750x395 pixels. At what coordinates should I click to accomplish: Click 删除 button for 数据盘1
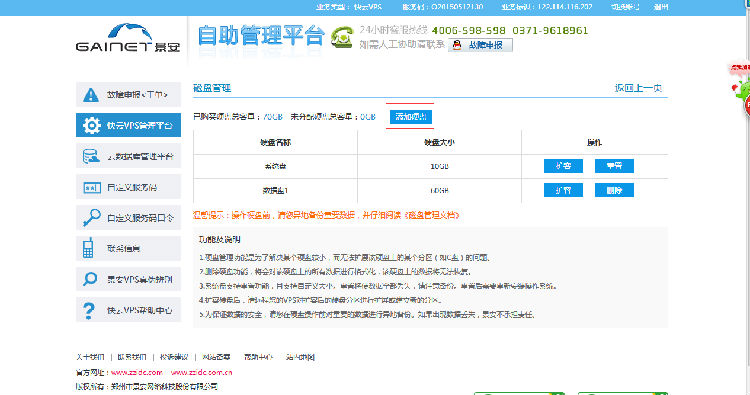(614, 190)
